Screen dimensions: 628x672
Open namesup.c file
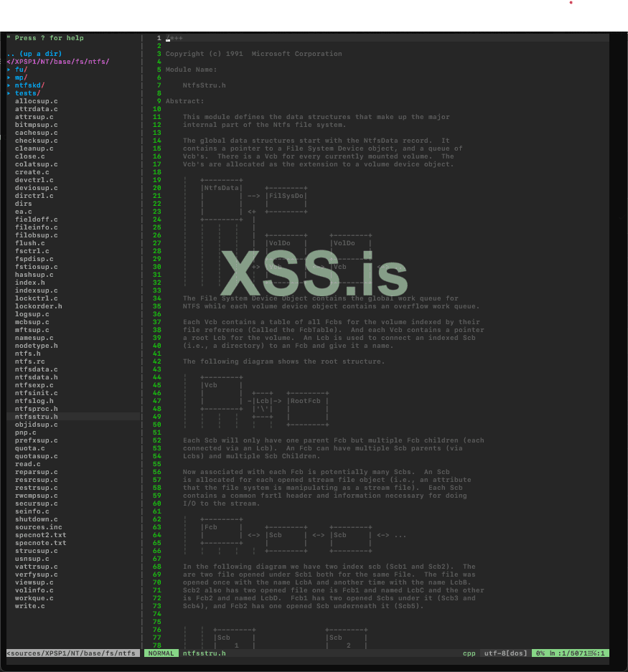[34, 338]
